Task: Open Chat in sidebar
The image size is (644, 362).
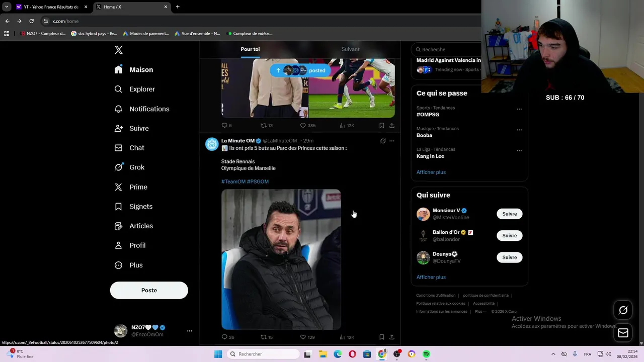Action: [129, 148]
